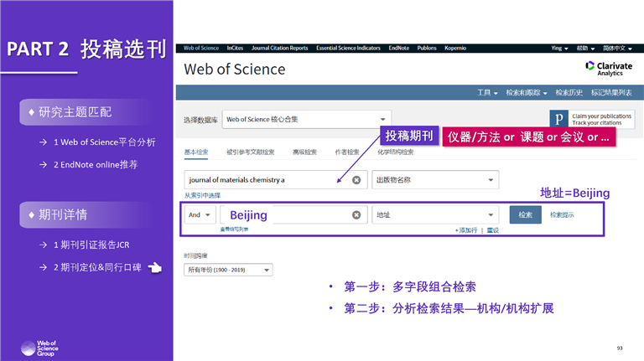Clear the journal of materials chemistry a field
Screen dimensions: 644x361
tap(356, 180)
